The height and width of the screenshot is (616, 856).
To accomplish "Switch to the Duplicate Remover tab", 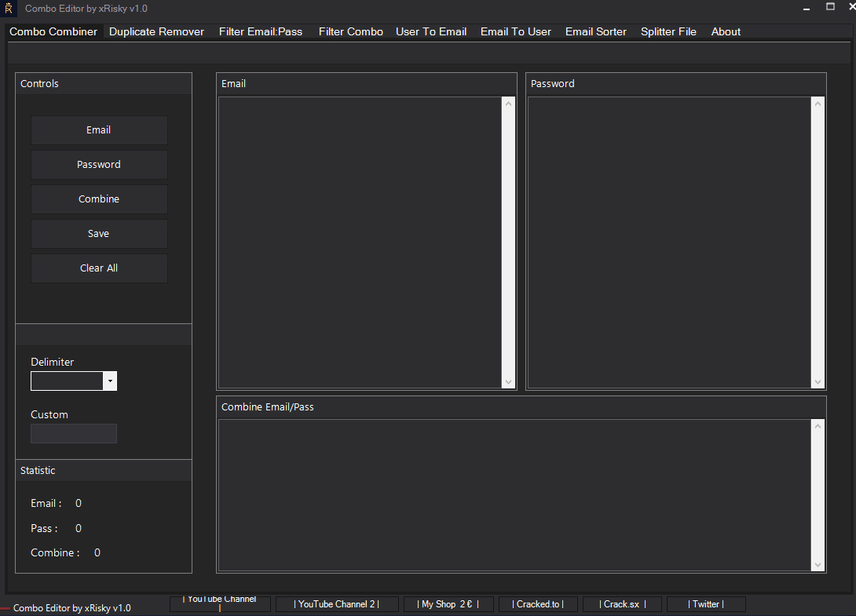I will click(156, 31).
